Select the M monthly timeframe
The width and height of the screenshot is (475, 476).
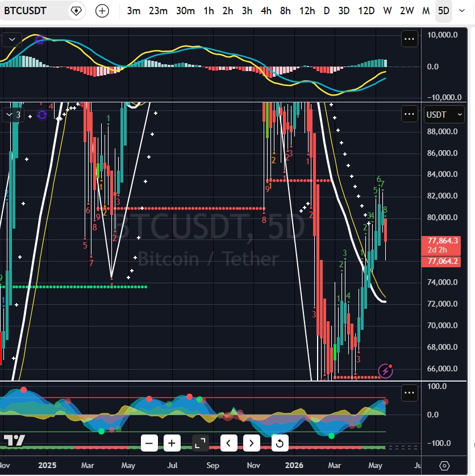click(x=426, y=11)
